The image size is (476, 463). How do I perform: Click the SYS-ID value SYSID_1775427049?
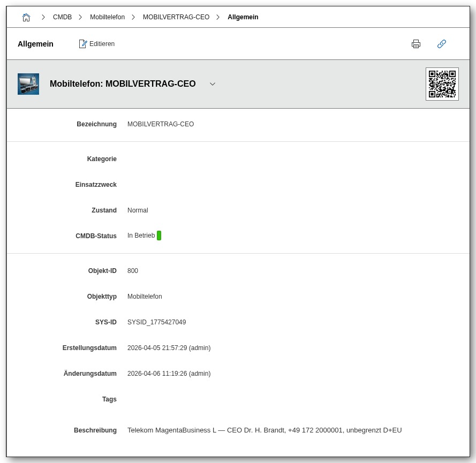pos(156,322)
